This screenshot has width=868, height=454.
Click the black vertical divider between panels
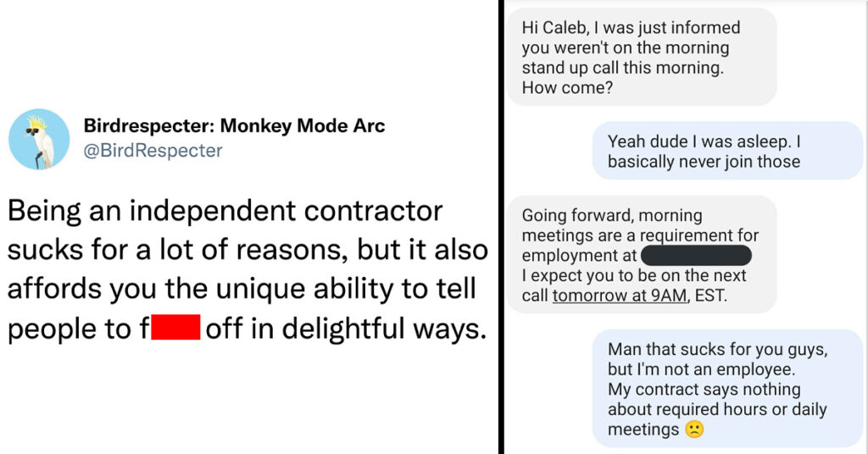501,227
